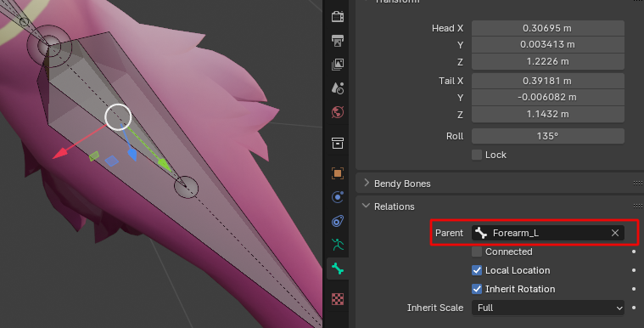Uncheck the Inherit Rotation checkbox
This screenshot has width=644, height=328.
tap(477, 289)
